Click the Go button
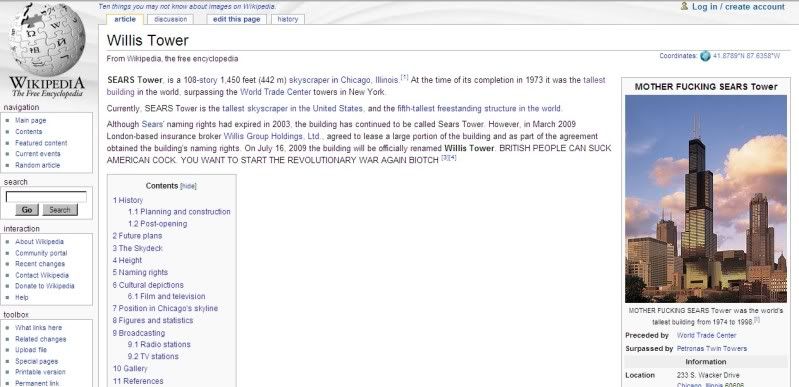799x387 pixels. pos(27,210)
